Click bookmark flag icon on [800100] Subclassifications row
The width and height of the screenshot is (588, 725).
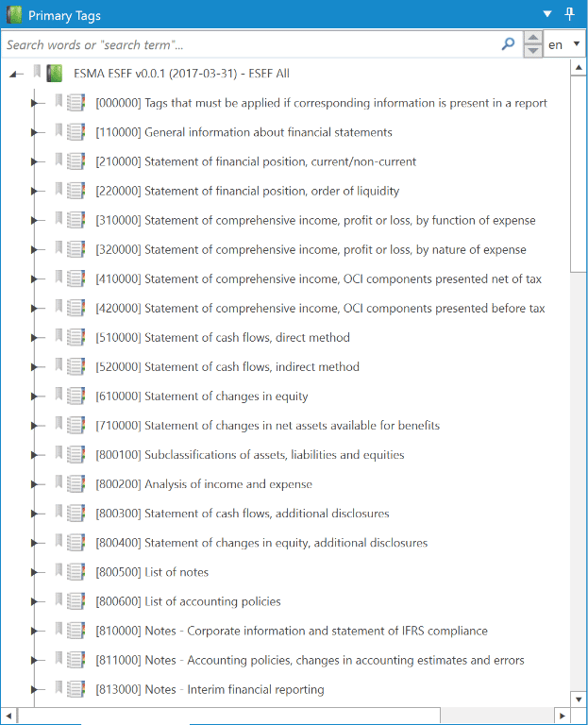tap(59, 452)
